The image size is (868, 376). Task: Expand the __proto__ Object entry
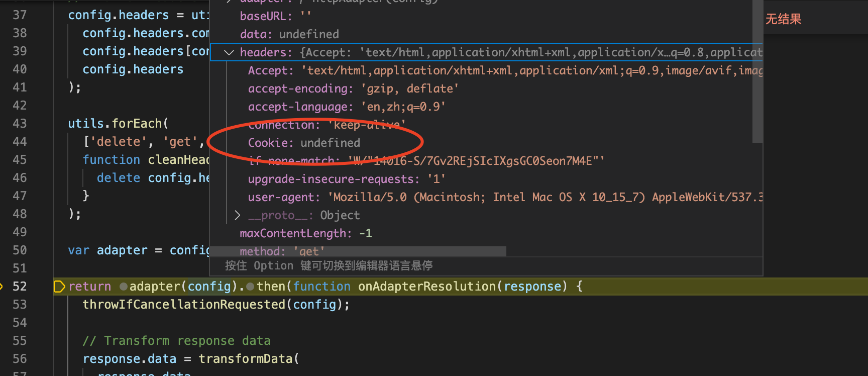(237, 215)
